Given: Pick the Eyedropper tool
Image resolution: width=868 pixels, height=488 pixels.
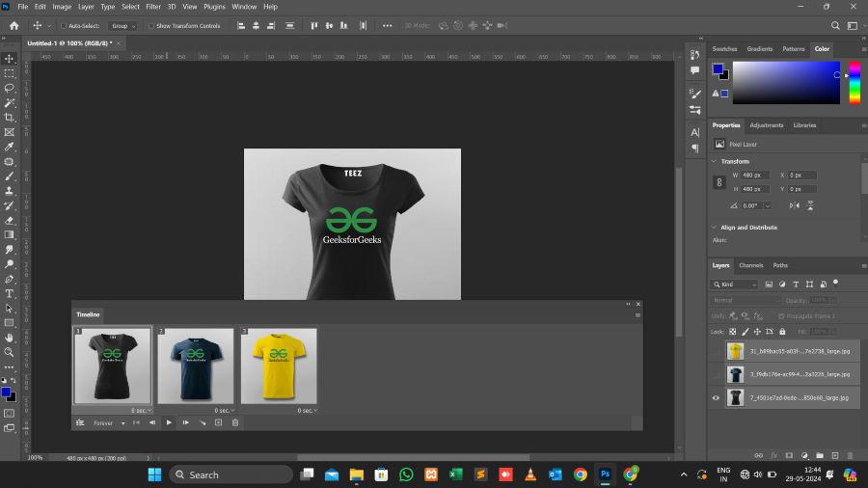Looking at the screenshot, I should click(10, 147).
